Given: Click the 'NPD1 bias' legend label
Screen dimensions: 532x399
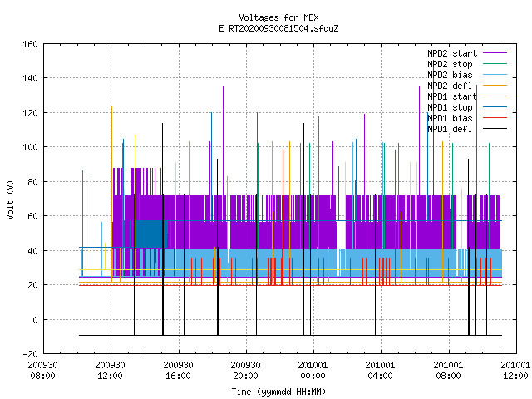Looking at the screenshot, I should click(x=450, y=118).
